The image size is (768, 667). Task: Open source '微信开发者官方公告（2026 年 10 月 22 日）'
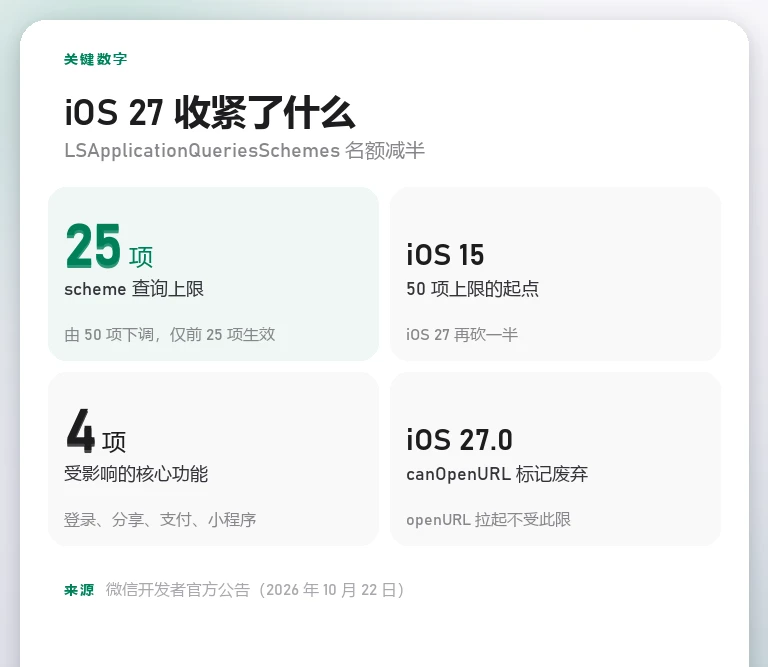pyautogui.click(x=255, y=590)
